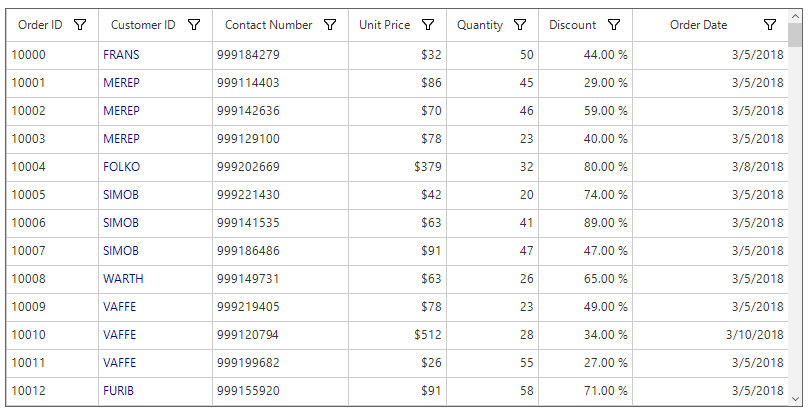
Task: Sort by the Order Date header
Action: 698,25
